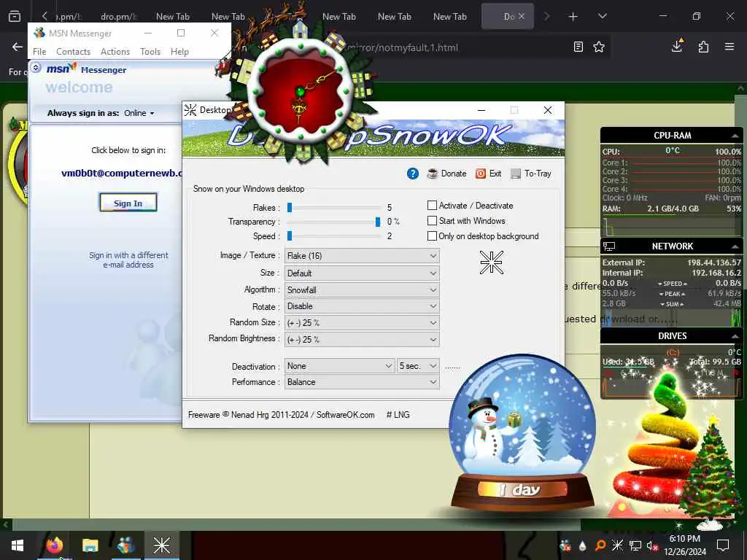747x560 pixels.
Task: Open DesktopSnowOK help question mark icon
Action: coord(413,174)
